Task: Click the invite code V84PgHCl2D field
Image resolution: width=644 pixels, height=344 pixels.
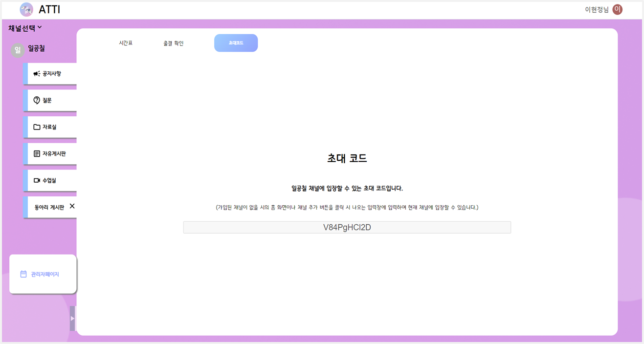Action: point(347,227)
